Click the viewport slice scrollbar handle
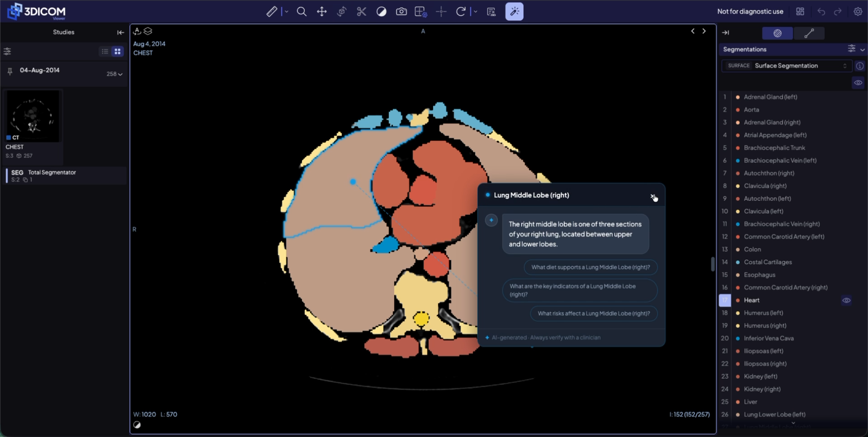Screen dimensions: 868x437 712,264
